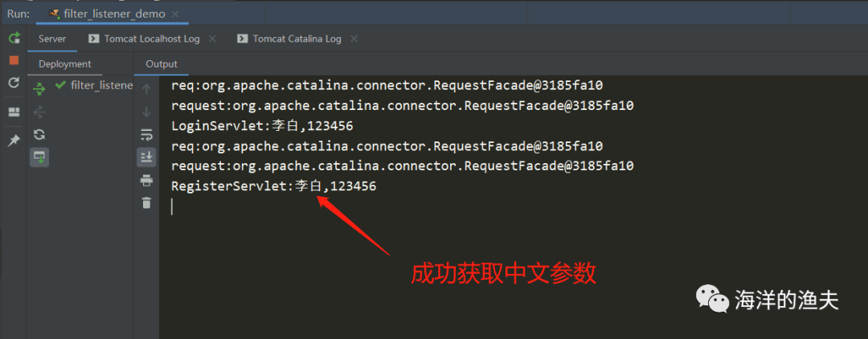Toggle soft-wrap in the console

(146, 134)
